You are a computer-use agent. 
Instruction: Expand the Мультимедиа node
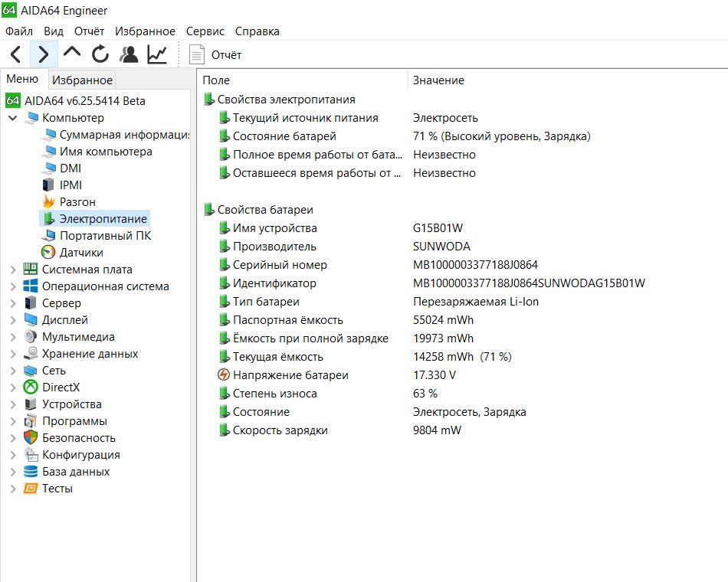[13, 337]
